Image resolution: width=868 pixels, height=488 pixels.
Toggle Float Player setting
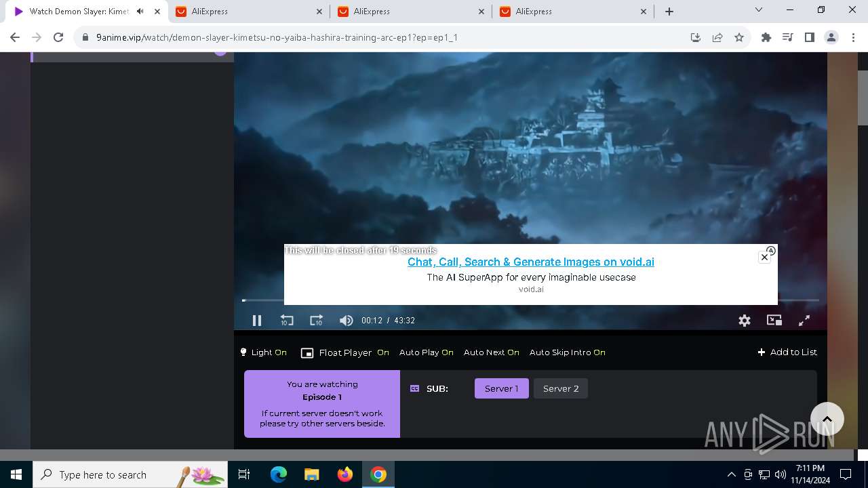tap(345, 352)
